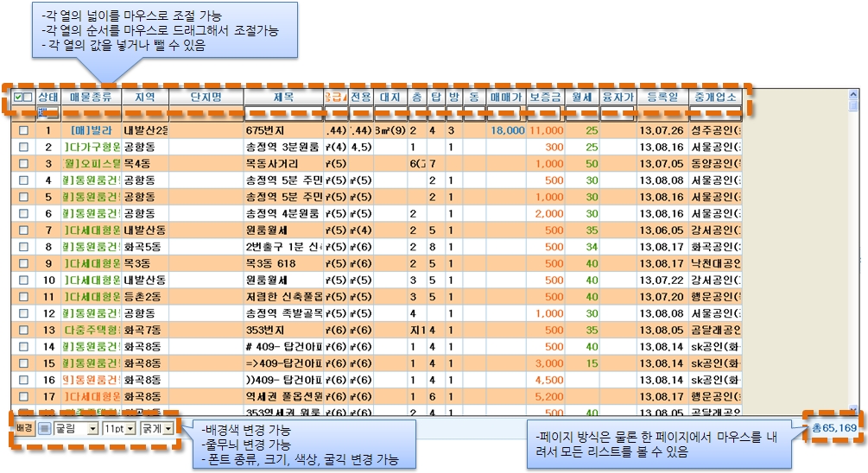Viewport: 868px width, 473px height.
Task: Sort by the 매물종류 column header
Action: click(x=91, y=98)
